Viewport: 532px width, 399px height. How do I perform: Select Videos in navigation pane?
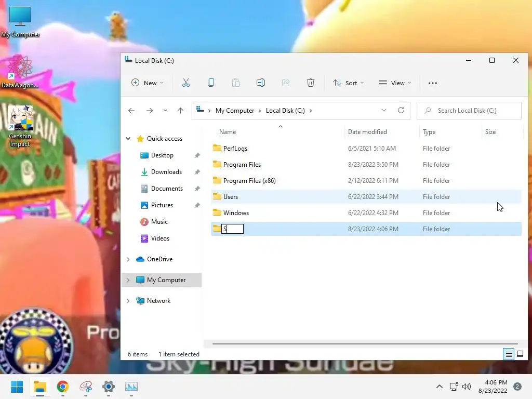coord(160,238)
